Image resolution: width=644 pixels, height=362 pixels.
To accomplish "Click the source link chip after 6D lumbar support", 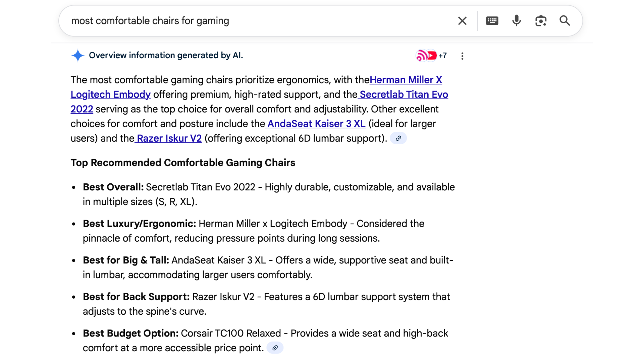I will pyautogui.click(x=398, y=138).
